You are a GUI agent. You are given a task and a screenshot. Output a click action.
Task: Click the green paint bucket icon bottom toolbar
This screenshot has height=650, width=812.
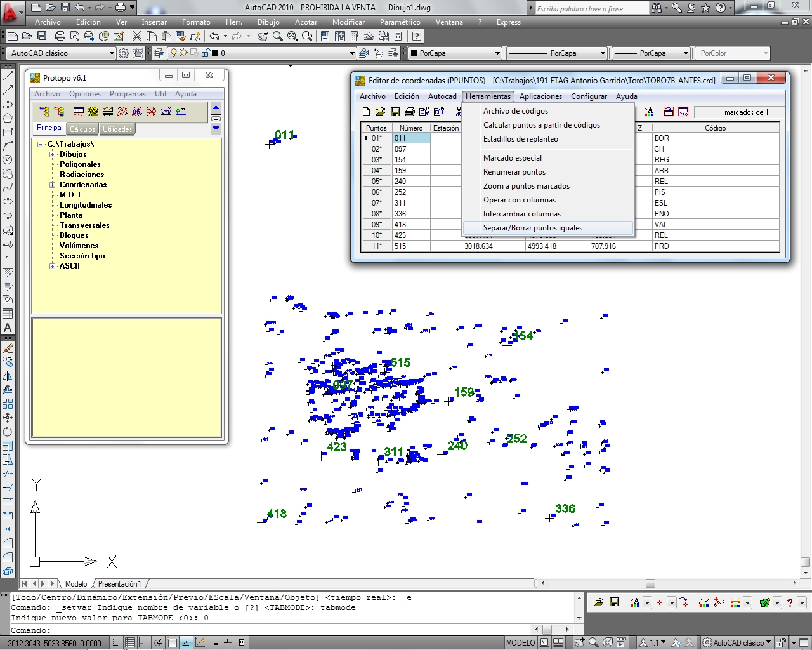[x=765, y=602]
